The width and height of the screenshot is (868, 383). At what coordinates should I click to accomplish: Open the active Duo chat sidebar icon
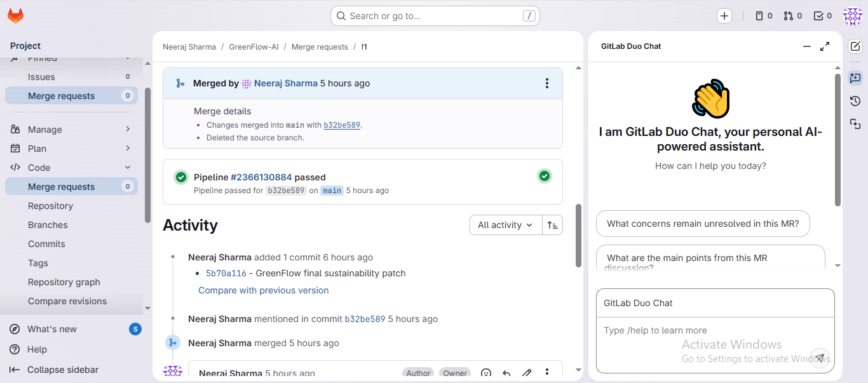click(x=855, y=78)
